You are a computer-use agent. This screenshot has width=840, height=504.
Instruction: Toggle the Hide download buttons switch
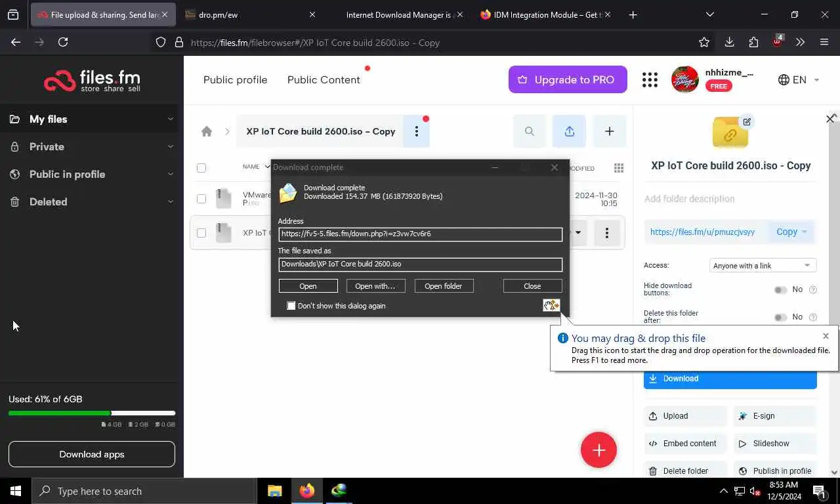click(780, 289)
